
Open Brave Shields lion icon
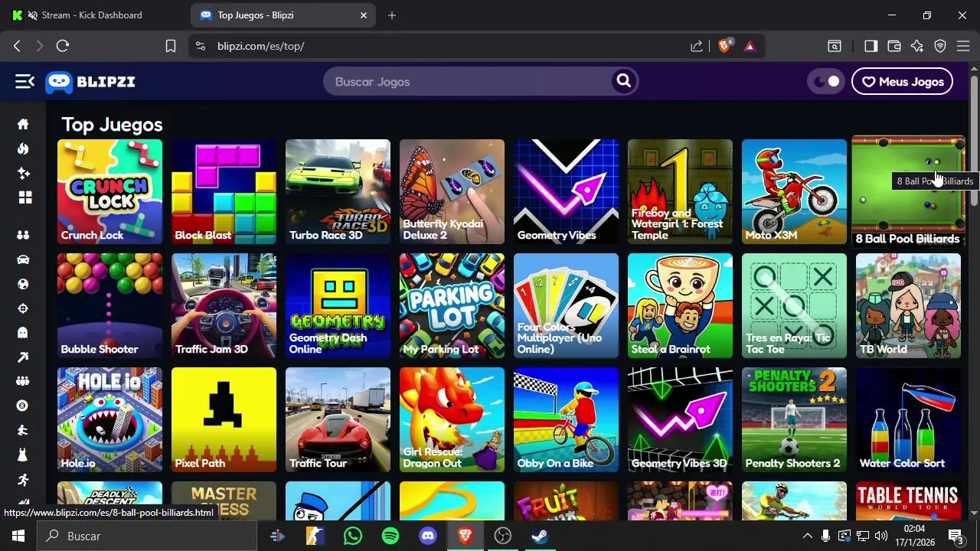coord(724,46)
